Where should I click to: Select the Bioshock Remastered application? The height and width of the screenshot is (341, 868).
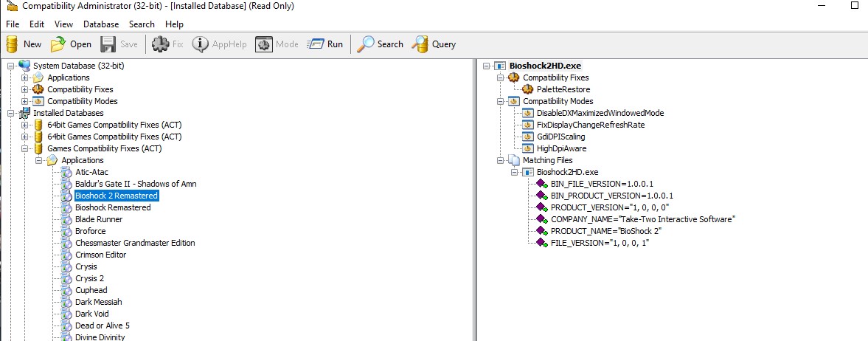coord(113,207)
